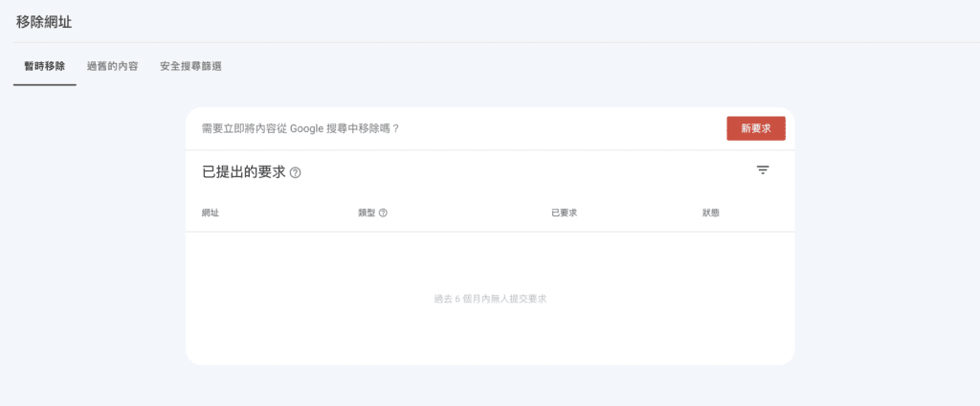The height and width of the screenshot is (406, 980).
Task: Select the 安全搜尋篩選 tab
Action: point(190,66)
